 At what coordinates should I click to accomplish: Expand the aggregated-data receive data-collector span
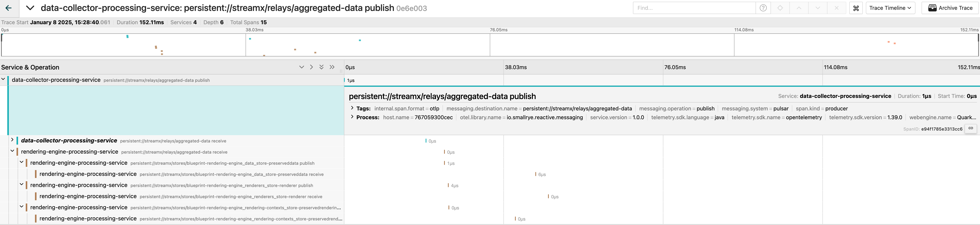click(x=12, y=140)
